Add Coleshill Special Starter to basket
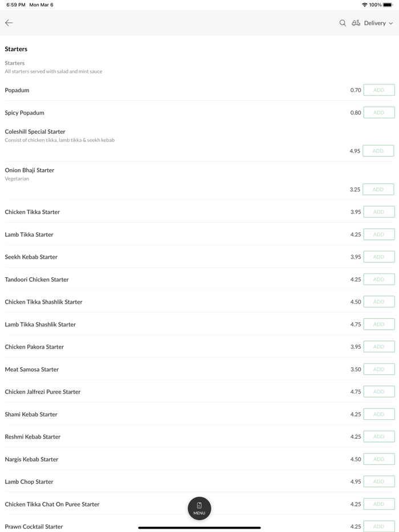This screenshot has width=399, height=532. (x=378, y=151)
